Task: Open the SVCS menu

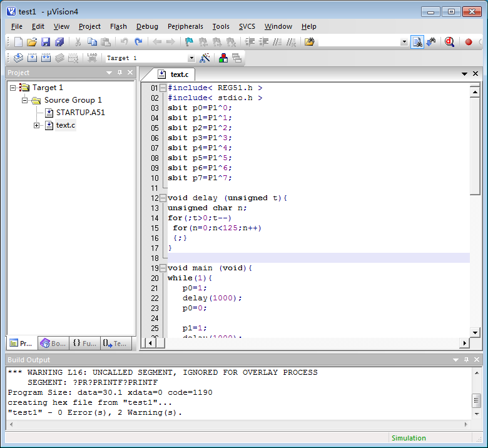Action: click(x=247, y=26)
